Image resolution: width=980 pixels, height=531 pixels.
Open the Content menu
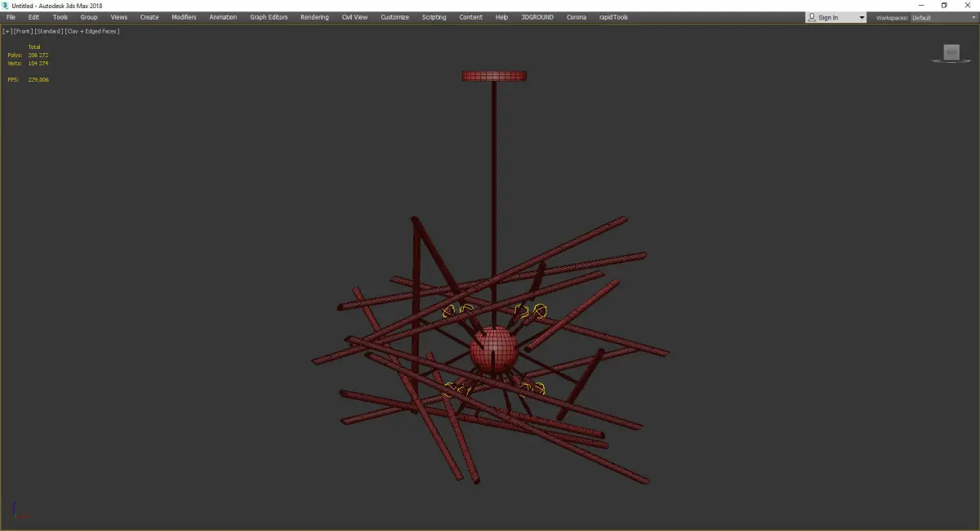pos(471,17)
